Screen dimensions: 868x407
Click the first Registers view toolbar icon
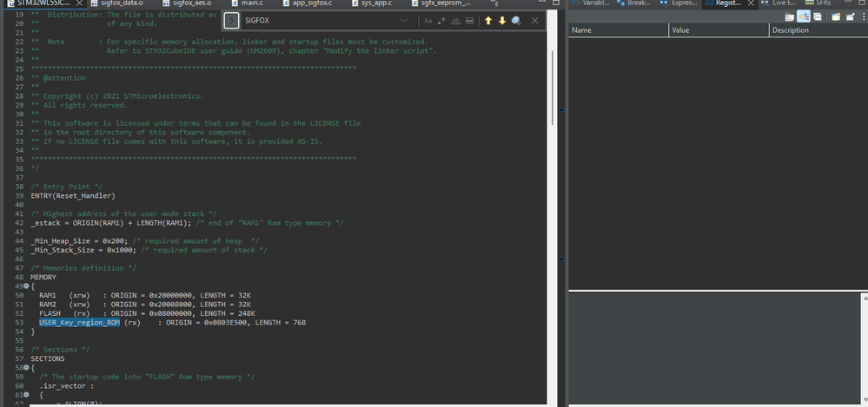790,16
